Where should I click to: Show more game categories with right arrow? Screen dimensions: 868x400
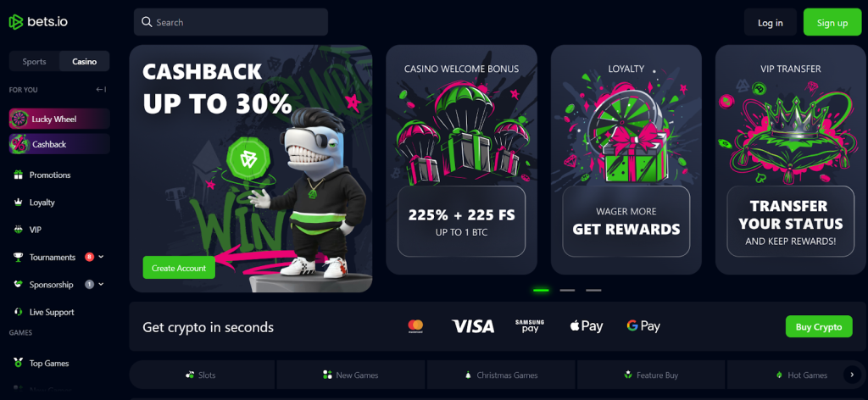click(852, 375)
